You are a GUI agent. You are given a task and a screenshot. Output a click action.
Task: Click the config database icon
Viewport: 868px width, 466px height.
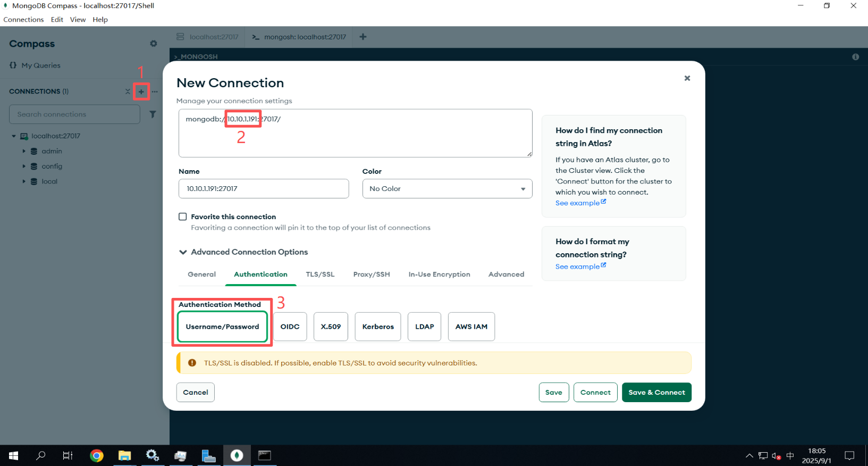coord(34,167)
